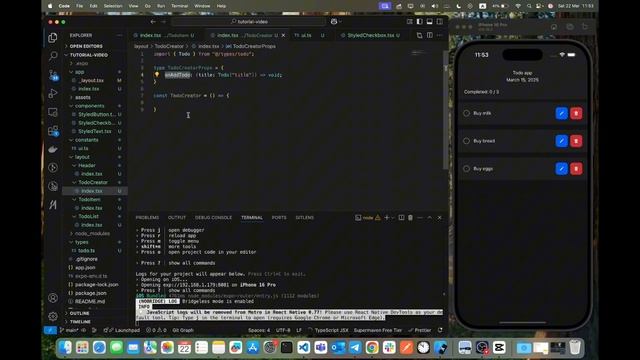Open the ui.ts editor tab
The height and width of the screenshot is (360, 640).
click(x=309, y=36)
